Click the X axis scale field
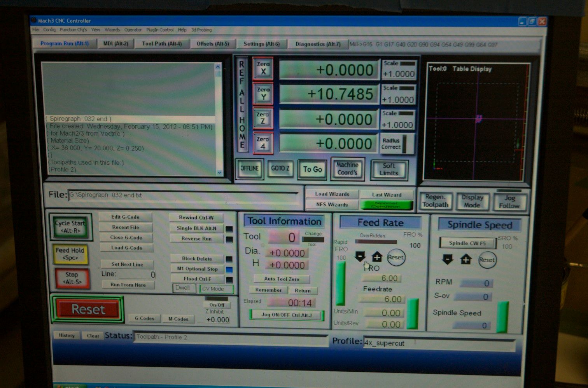This screenshot has height=388, width=588. coord(399,74)
